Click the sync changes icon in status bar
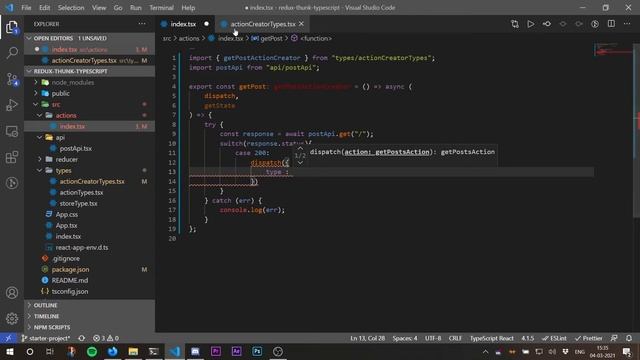640x360 pixels. point(82,338)
